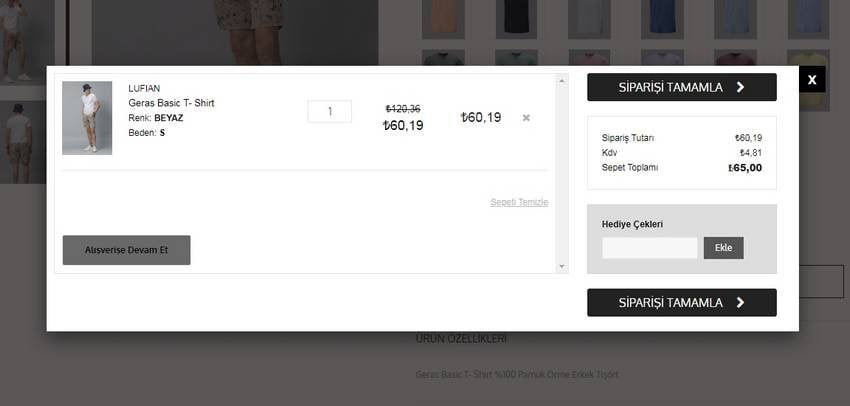
Task: Pick the yellow shirt color swatch
Action: click(x=807, y=58)
